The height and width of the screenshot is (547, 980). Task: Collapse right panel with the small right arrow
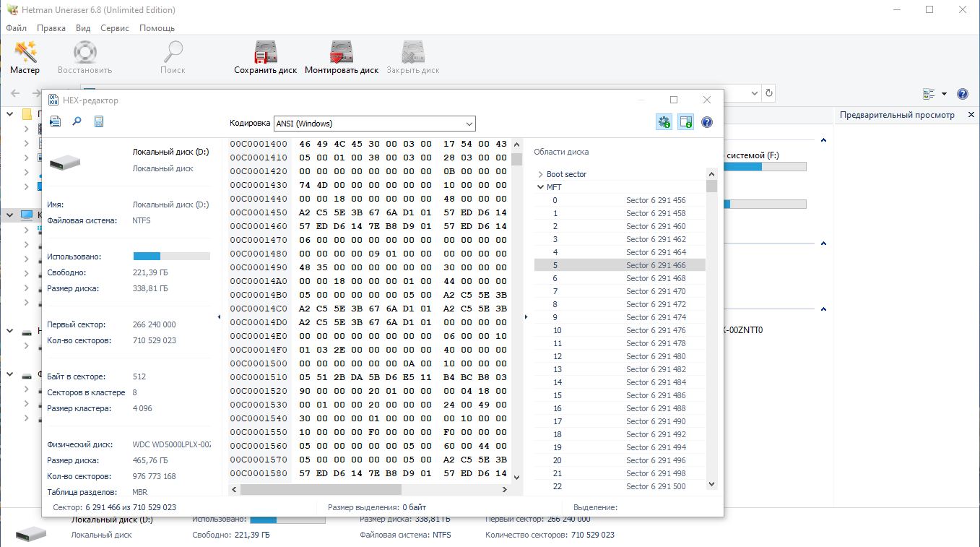pyautogui.click(x=526, y=316)
